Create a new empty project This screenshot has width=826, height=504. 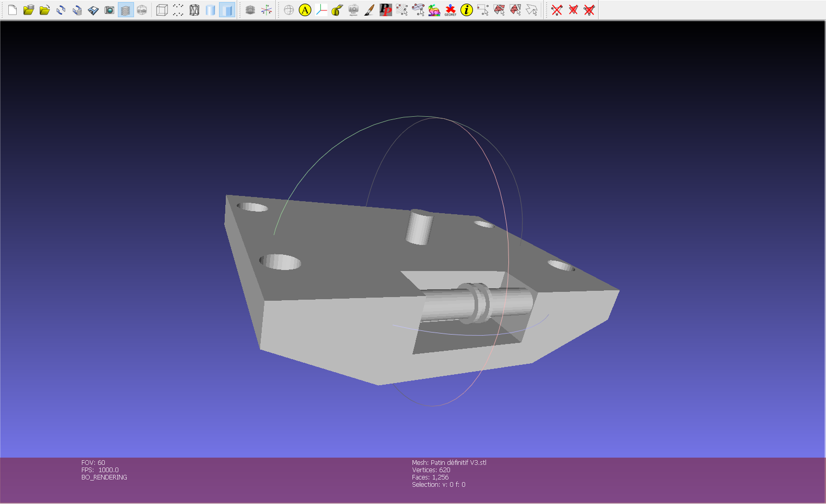pos(13,10)
